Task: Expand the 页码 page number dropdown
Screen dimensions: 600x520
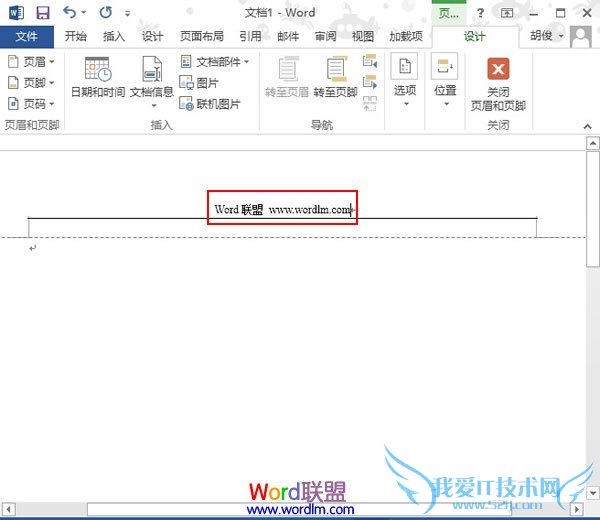Action: coord(31,104)
